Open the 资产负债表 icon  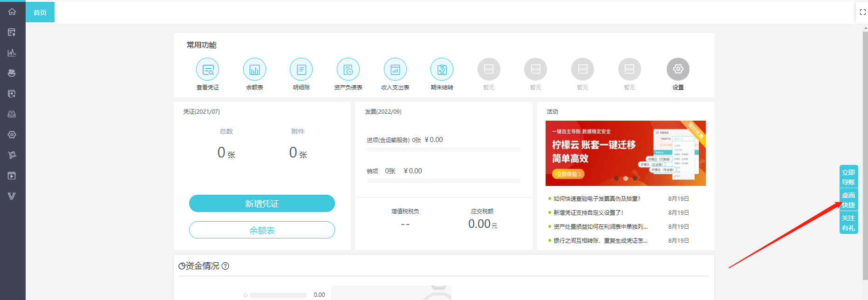click(x=348, y=70)
